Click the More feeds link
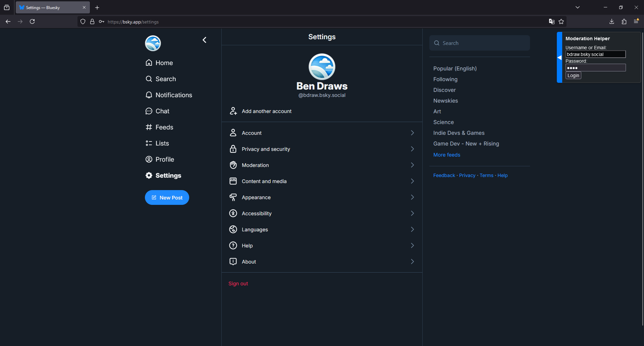This screenshot has width=644, height=346. [447, 155]
